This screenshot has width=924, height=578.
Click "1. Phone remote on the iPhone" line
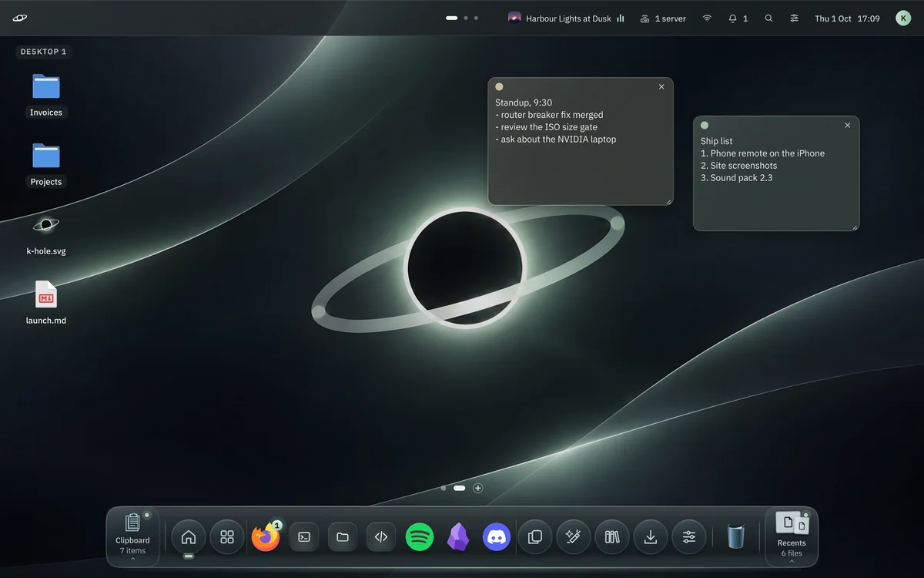[x=762, y=153]
